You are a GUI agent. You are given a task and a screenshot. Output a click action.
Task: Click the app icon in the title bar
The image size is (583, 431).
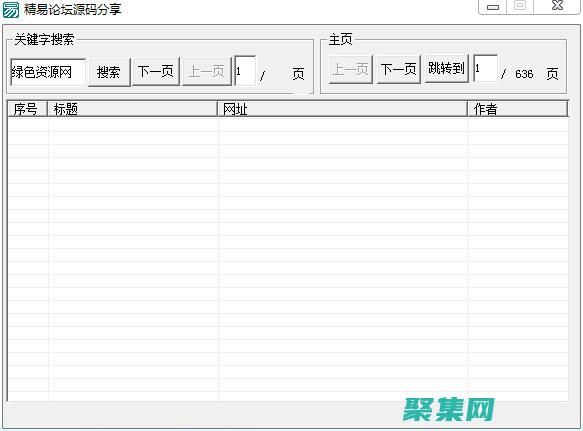10,10
